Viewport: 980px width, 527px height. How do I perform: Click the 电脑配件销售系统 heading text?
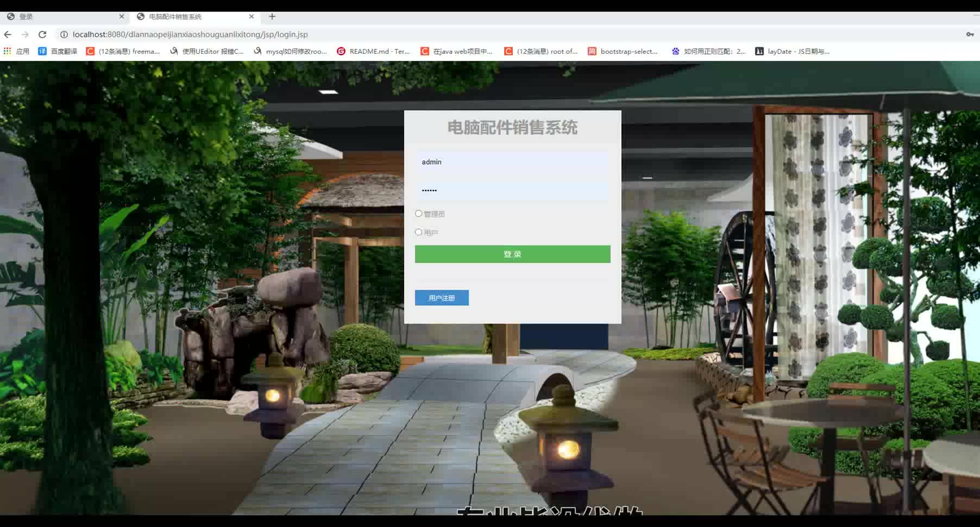click(x=512, y=128)
